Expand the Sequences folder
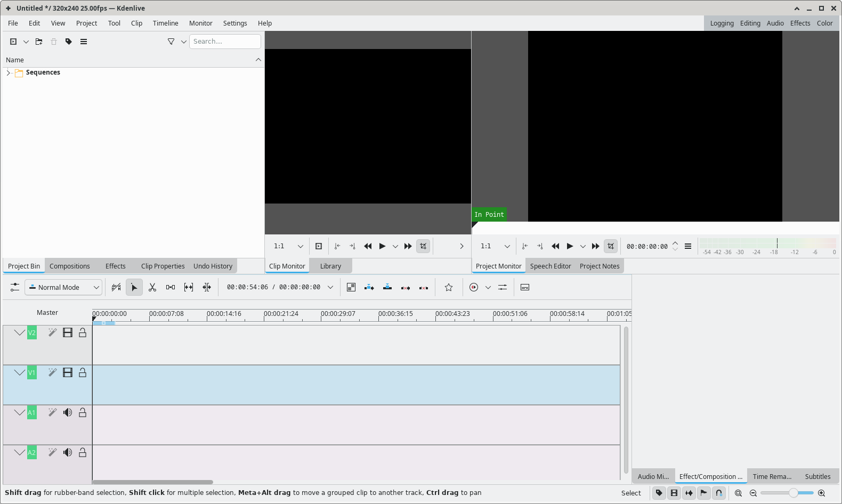Viewport: 842px width, 504px height. tap(8, 72)
